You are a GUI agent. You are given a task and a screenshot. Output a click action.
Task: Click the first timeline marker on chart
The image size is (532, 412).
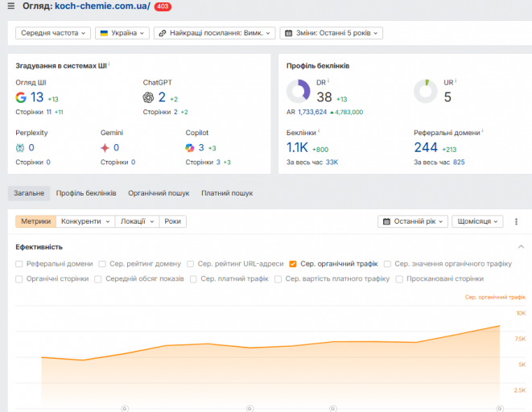[x=125, y=408]
